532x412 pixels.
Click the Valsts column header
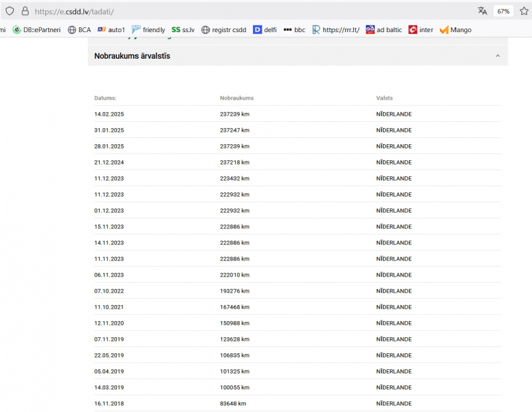point(384,98)
